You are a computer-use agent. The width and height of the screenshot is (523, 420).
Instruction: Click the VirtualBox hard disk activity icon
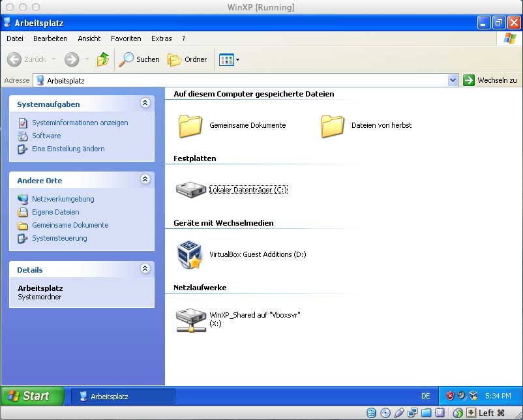pyautogui.click(x=371, y=413)
